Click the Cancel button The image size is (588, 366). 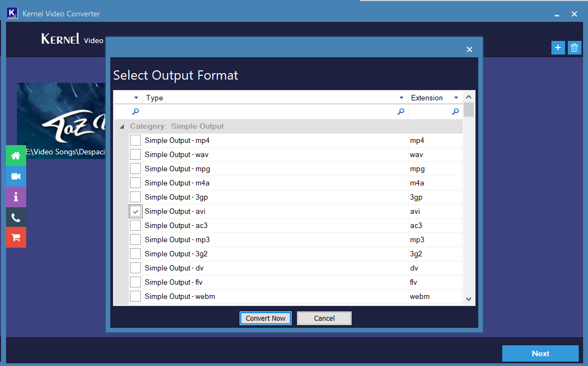click(324, 319)
